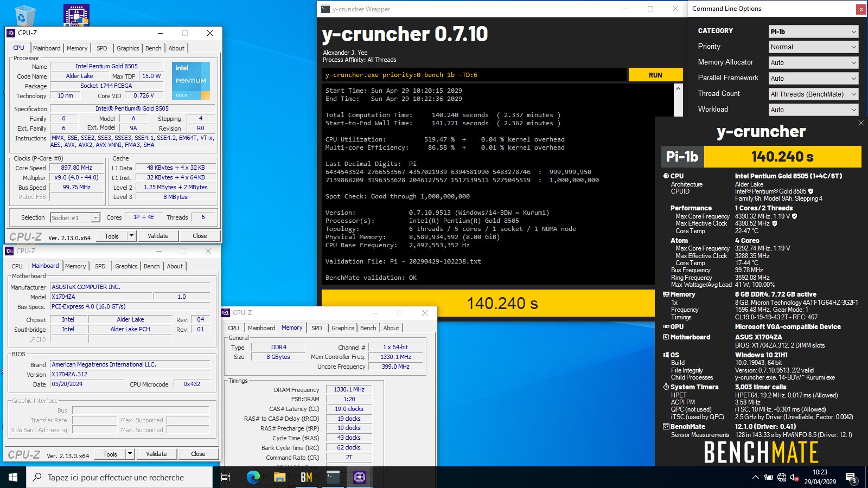868x488 pixels.
Task: Click the Multiplier value x9.0 (4.0 - 44.0)
Action: pyautogui.click(x=76, y=178)
